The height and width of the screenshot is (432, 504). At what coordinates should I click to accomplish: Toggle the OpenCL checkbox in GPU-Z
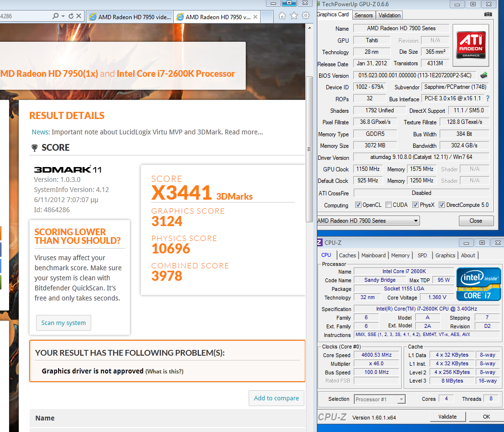pyautogui.click(x=358, y=205)
